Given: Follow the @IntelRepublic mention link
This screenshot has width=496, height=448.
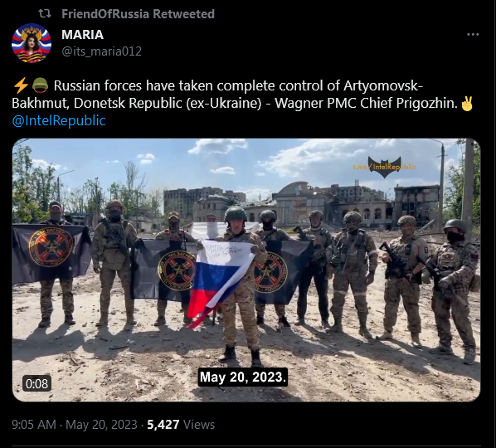Looking at the screenshot, I should tap(59, 120).
